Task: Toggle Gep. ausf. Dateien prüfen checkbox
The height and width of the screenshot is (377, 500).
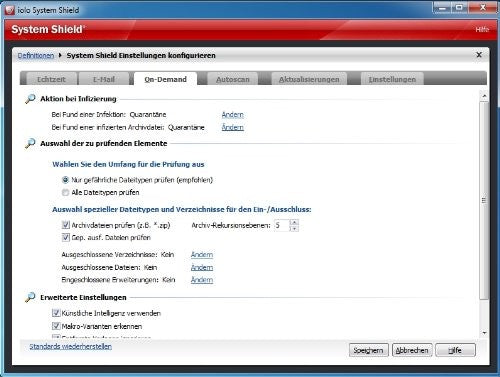Action: 66,237
